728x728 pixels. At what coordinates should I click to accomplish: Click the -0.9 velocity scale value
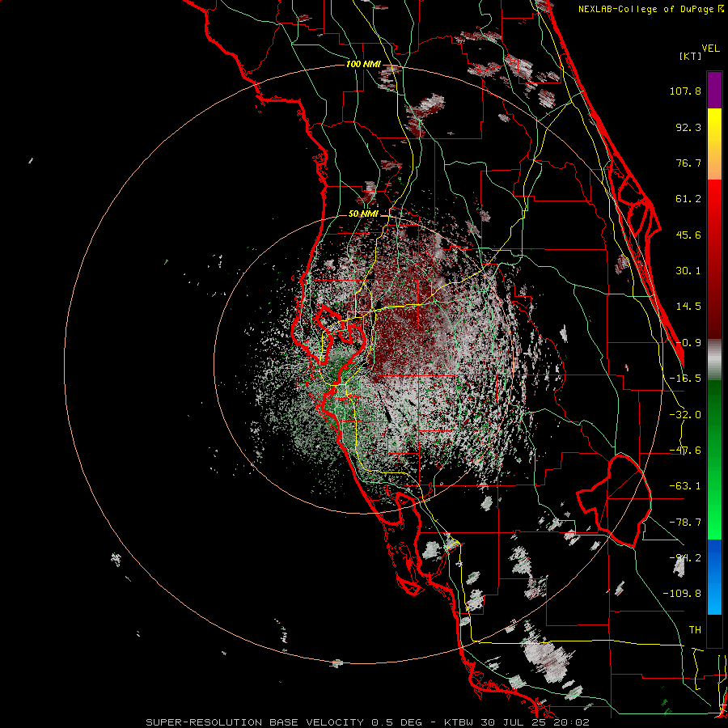click(x=688, y=343)
